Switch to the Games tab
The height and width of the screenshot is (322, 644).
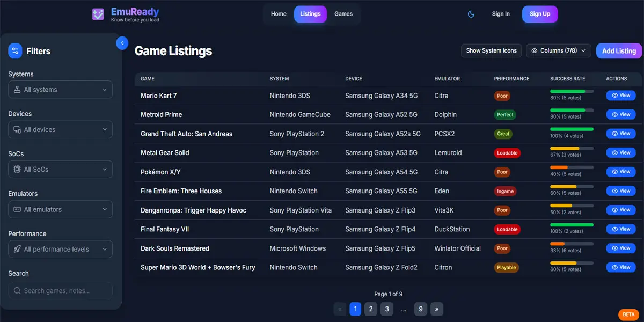(x=343, y=14)
